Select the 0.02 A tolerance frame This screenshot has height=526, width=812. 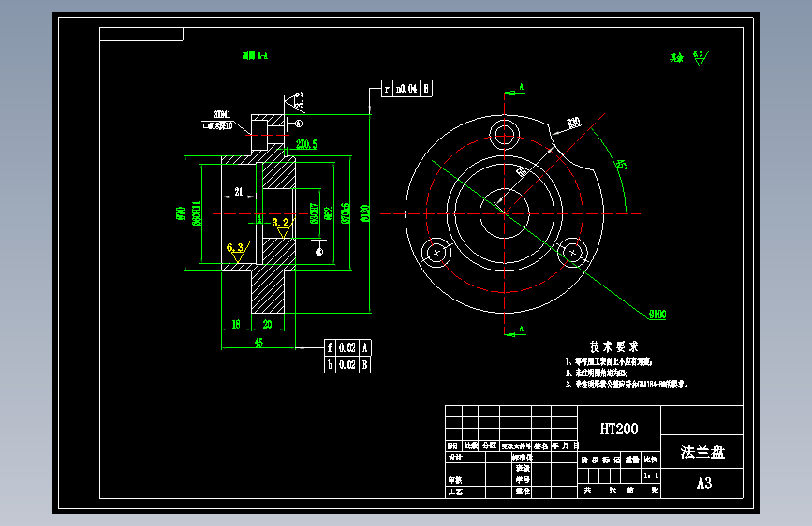point(347,348)
